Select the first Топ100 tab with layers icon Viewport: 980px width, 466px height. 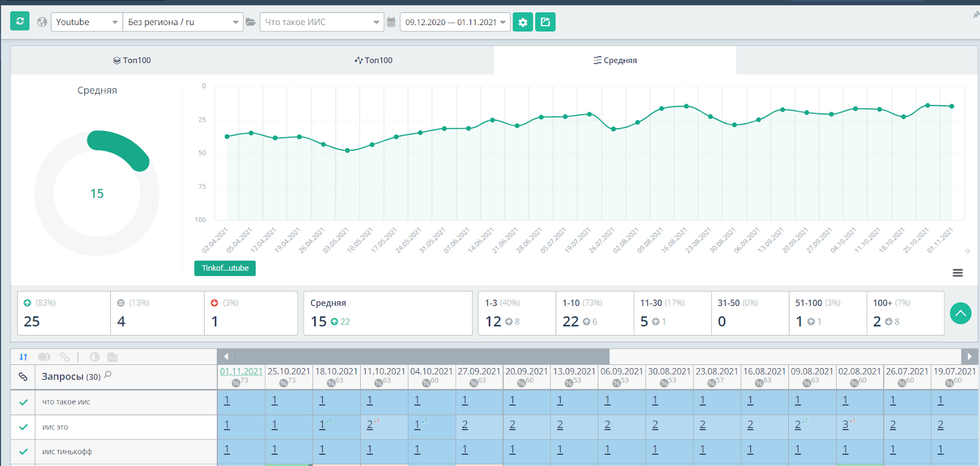click(132, 60)
